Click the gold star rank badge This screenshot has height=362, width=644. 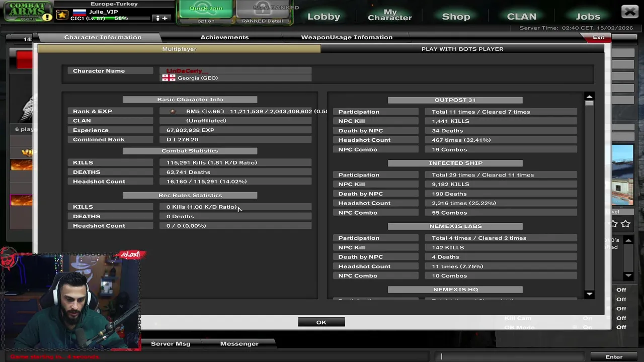coord(62,15)
